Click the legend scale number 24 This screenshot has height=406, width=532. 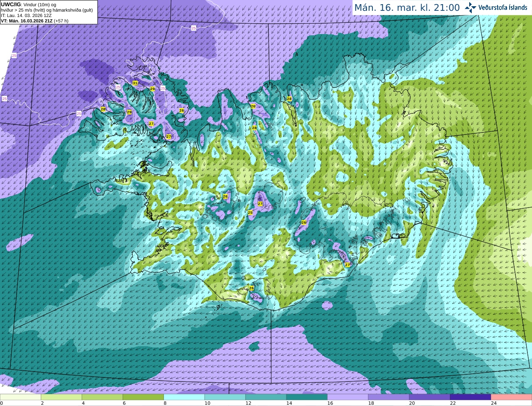(x=494, y=403)
